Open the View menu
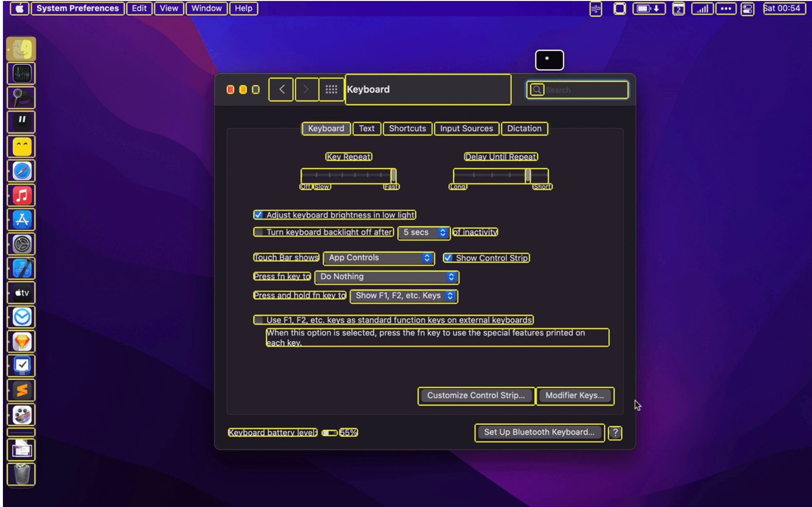Image resolution: width=812 pixels, height=507 pixels. pos(169,8)
